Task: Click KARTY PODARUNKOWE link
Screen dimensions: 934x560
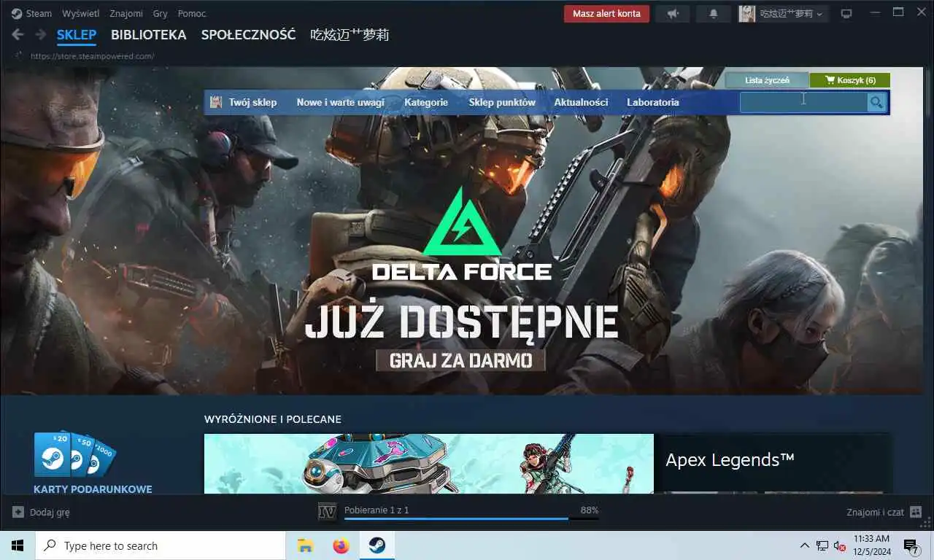Action: 93,489
